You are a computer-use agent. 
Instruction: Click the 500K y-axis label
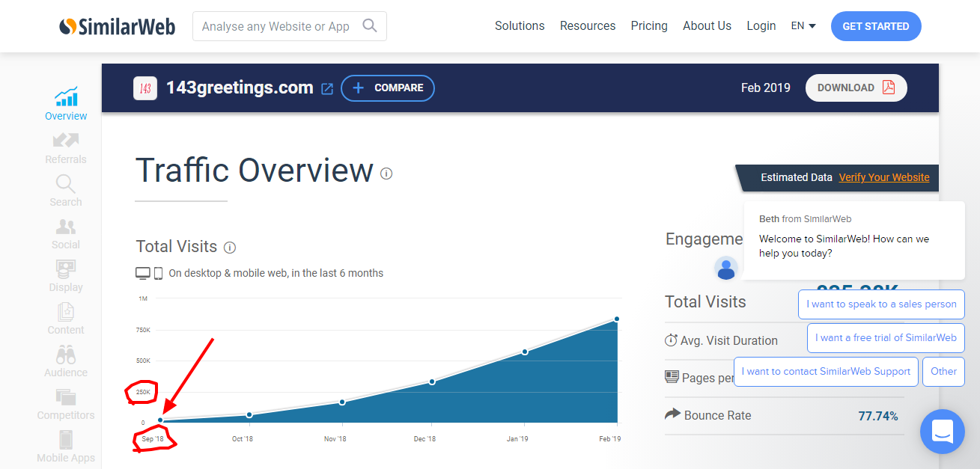click(143, 361)
